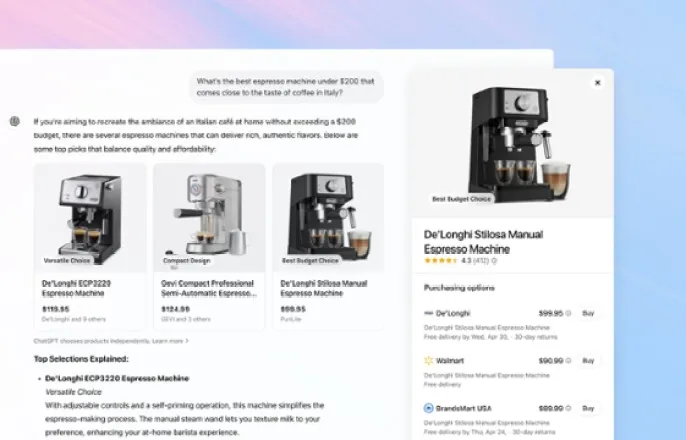686x440 pixels.
Task: Buy from BrandsMart USA seller
Action: click(588, 408)
